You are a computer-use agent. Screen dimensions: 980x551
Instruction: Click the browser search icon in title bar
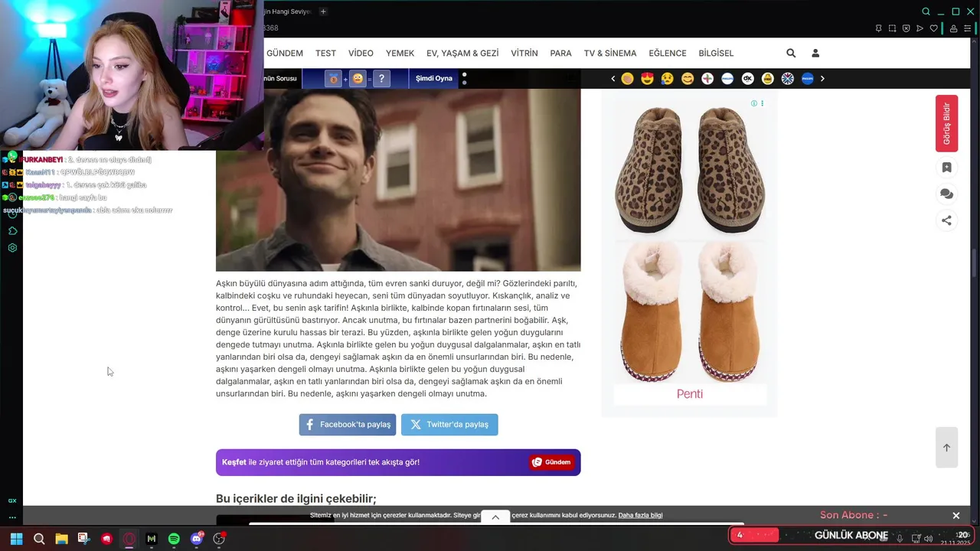point(926,11)
